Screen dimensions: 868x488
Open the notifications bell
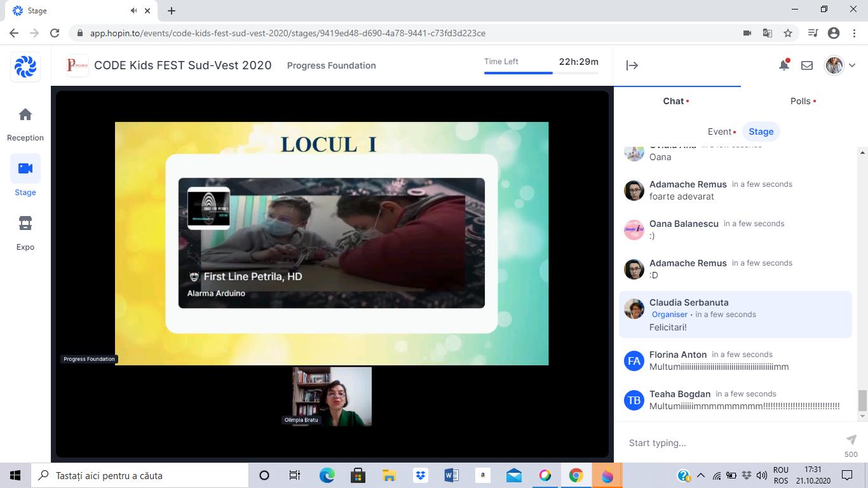784,65
